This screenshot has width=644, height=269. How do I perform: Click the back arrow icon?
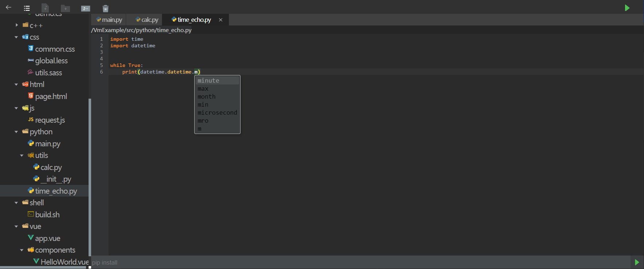8,8
